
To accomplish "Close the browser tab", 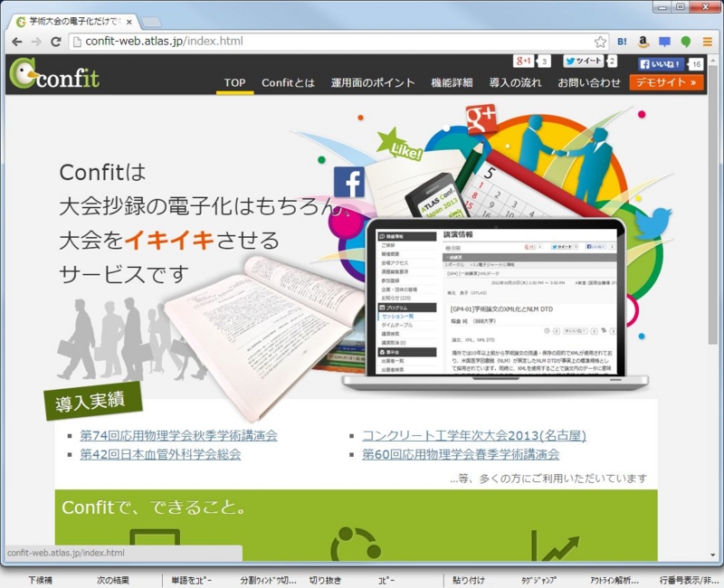I will coord(129,22).
